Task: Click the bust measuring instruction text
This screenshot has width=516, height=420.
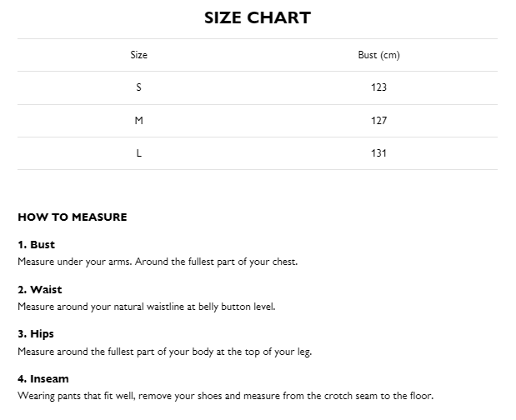Action: tap(158, 262)
